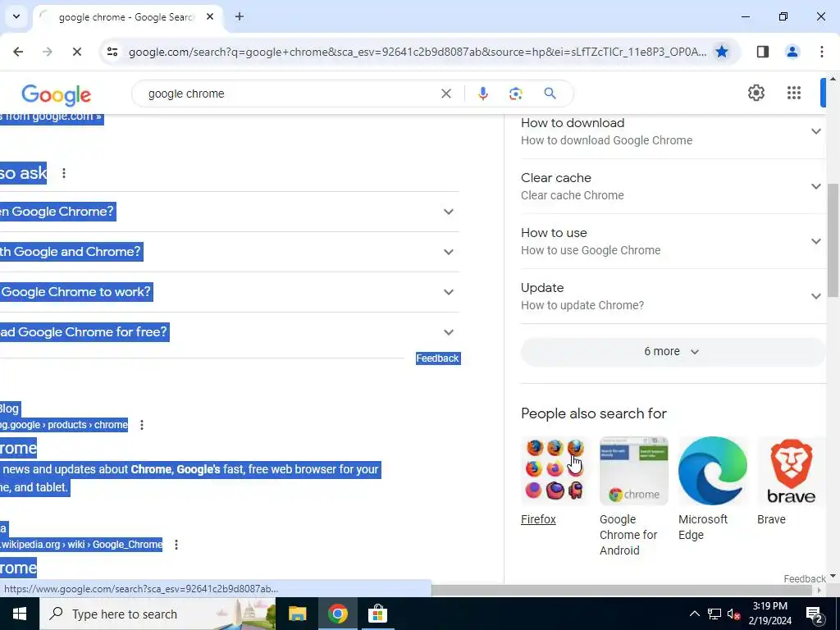This screenshot has width=840, height=630.
Task: Open Chrome's three-dot menu
Action: tap(821, 52)
